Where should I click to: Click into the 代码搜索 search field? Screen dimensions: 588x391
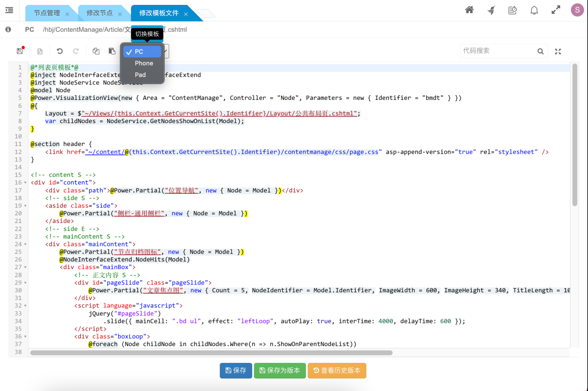498,51
